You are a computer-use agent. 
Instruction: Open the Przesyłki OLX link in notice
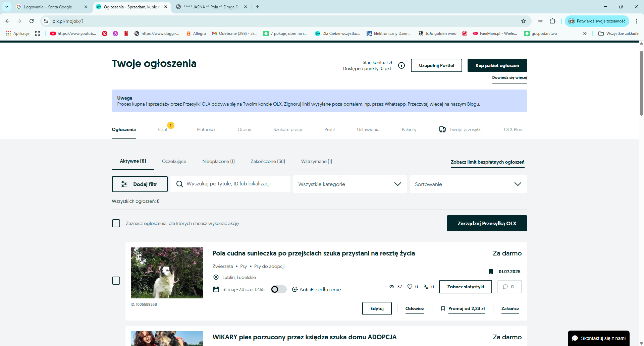pyautogui.click(x=197, y=104)
